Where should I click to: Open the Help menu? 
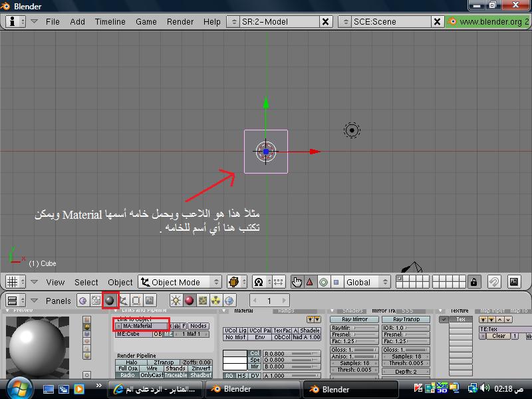pyautogui.click(x=212, y=22)
